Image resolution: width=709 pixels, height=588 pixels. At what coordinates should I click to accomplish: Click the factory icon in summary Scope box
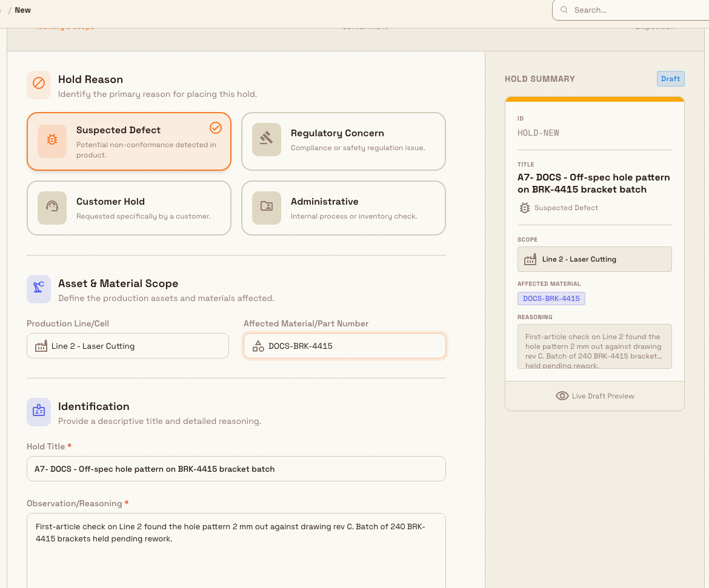click(x=530, y=259)
